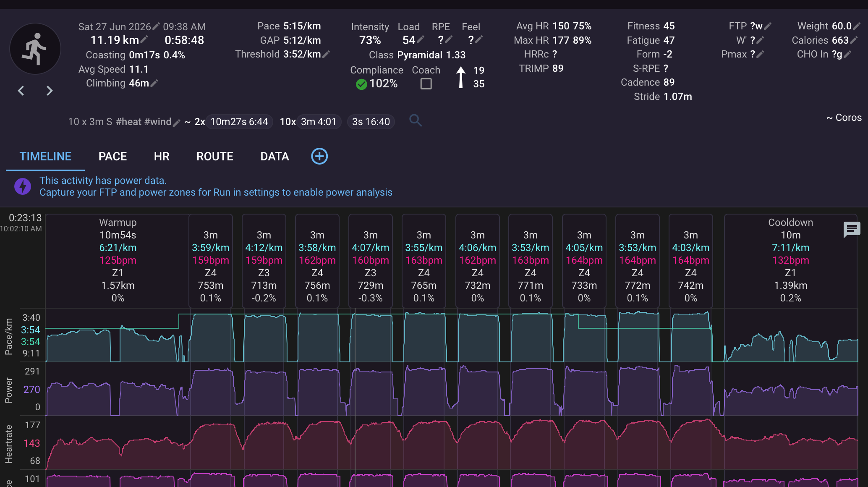Go to previous activity with left chevron

coord(21,91)
